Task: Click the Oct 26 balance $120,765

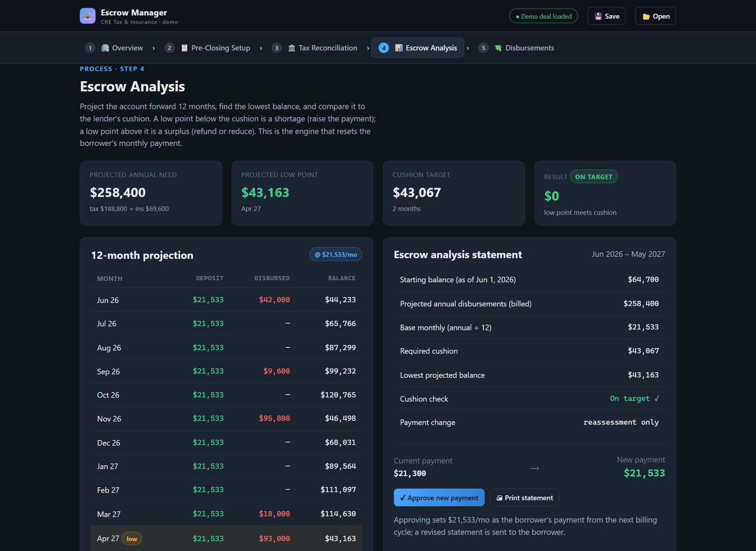Action: (338, 395)
